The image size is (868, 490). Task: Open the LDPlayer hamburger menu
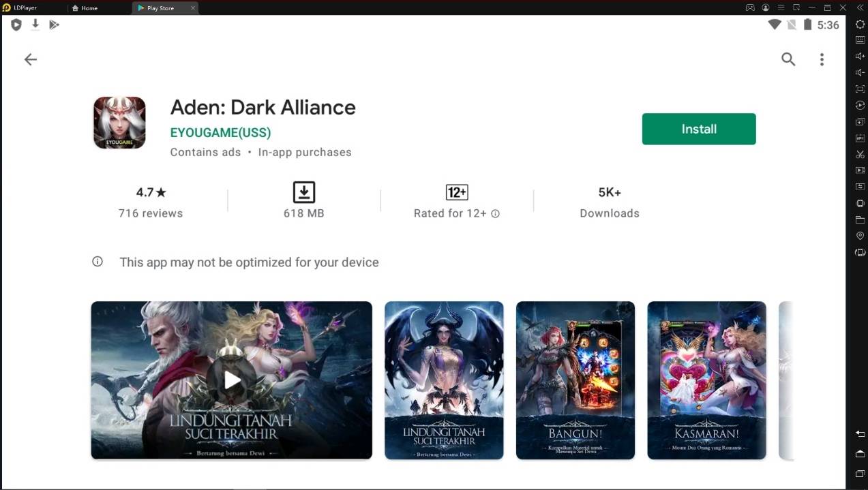[781, 7]
